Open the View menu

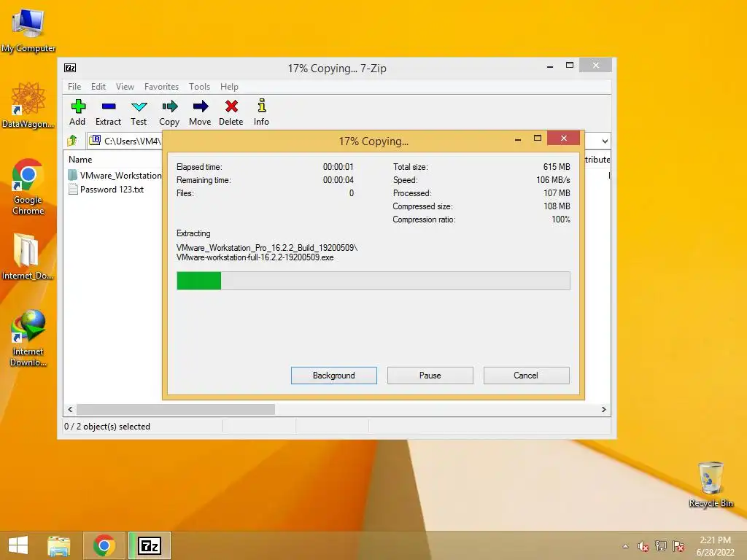[125, 87]
